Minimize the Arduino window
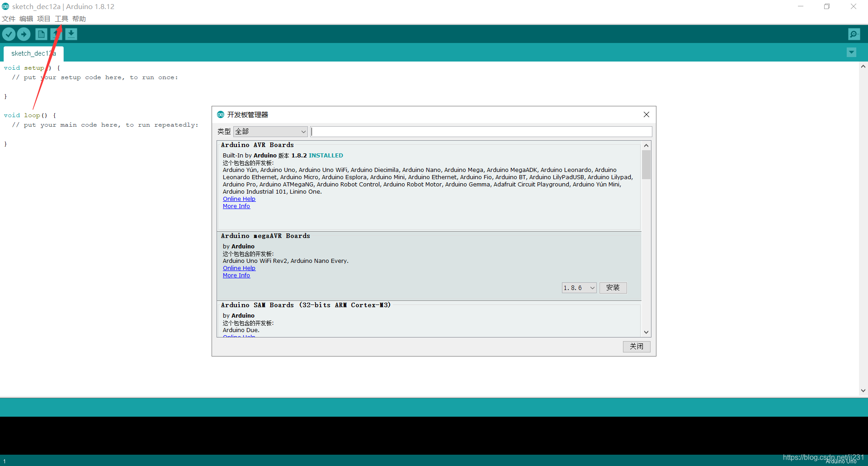This screenshot has height=466, width=868. pyautogui.click(x=801, y=6)
